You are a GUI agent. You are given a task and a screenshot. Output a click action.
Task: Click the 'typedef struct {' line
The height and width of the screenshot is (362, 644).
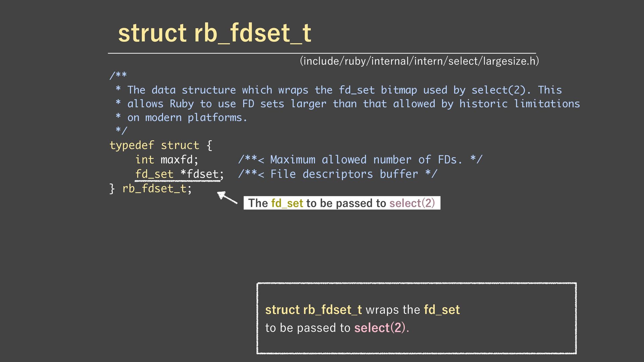(x=161, y=145)
